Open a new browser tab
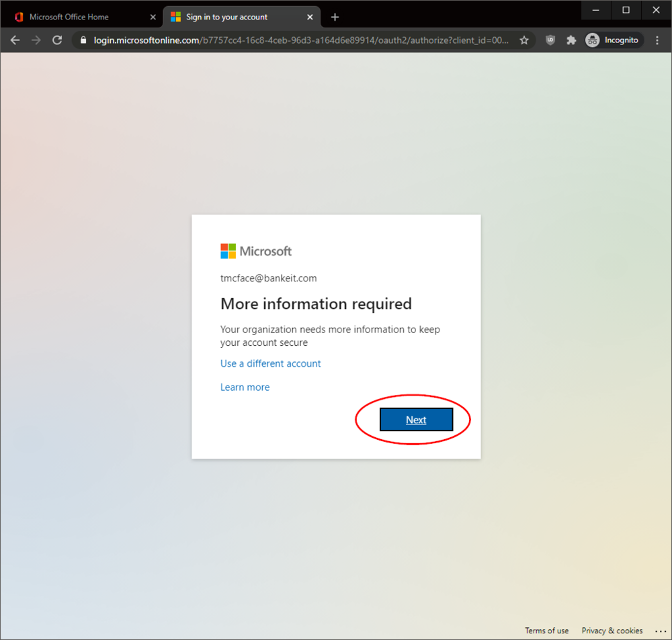The height and width of the screenshot is (640, 672). click(x=335, y=17)
